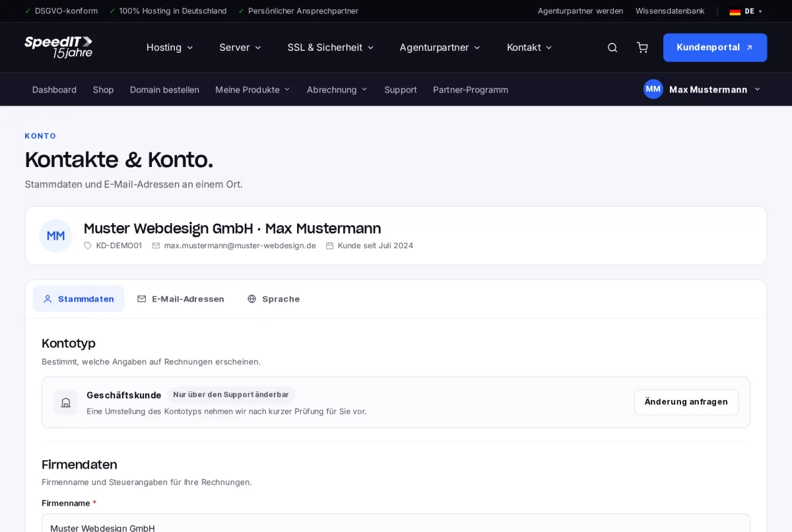Click the German flag icon
The height and width of the screenshot is (532, 792).
(735, 11)
